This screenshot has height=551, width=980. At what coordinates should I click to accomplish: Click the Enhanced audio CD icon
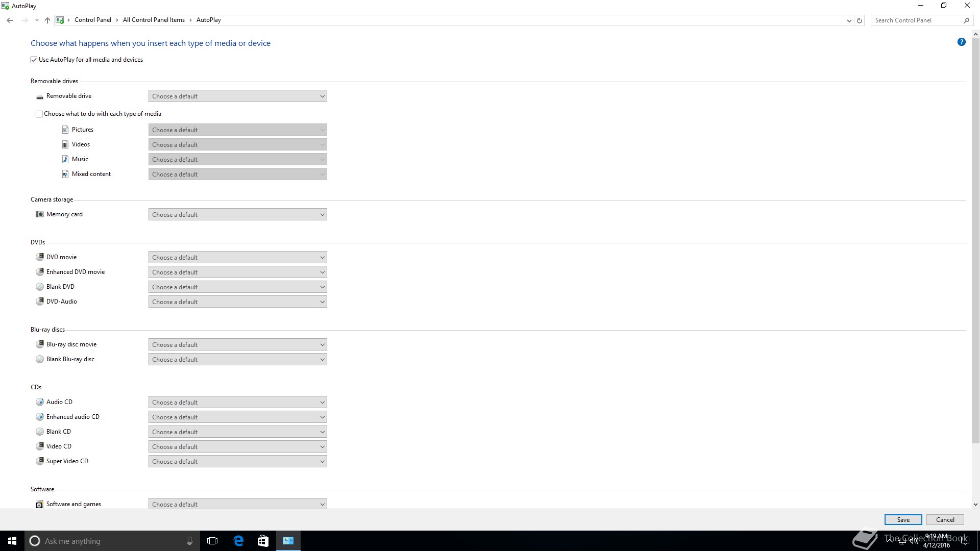pos(40,417)
